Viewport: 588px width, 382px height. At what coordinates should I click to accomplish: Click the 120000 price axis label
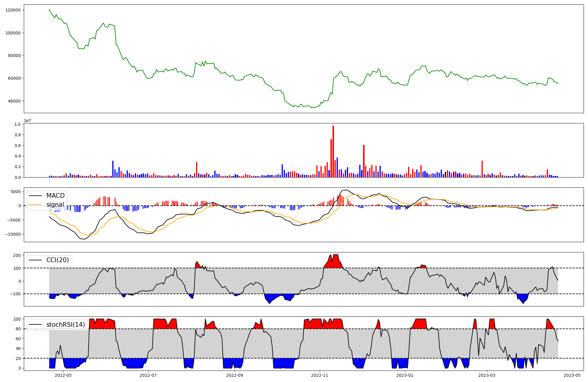(13, 10)
